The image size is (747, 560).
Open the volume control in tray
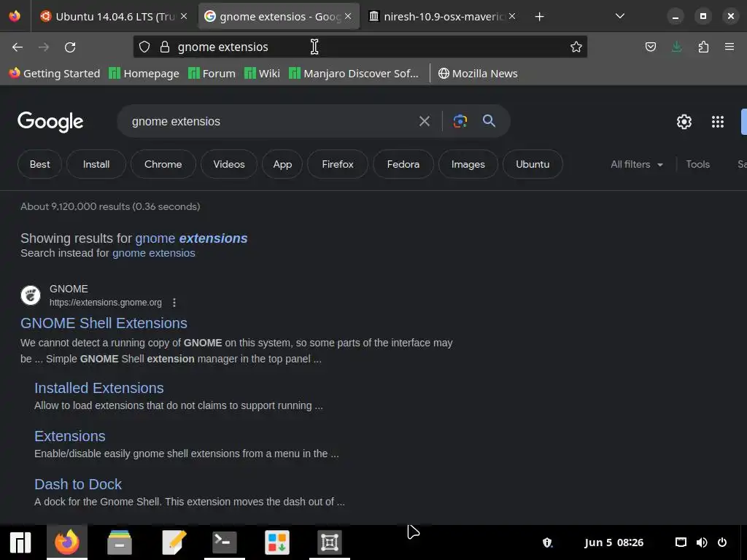point(702,542)
